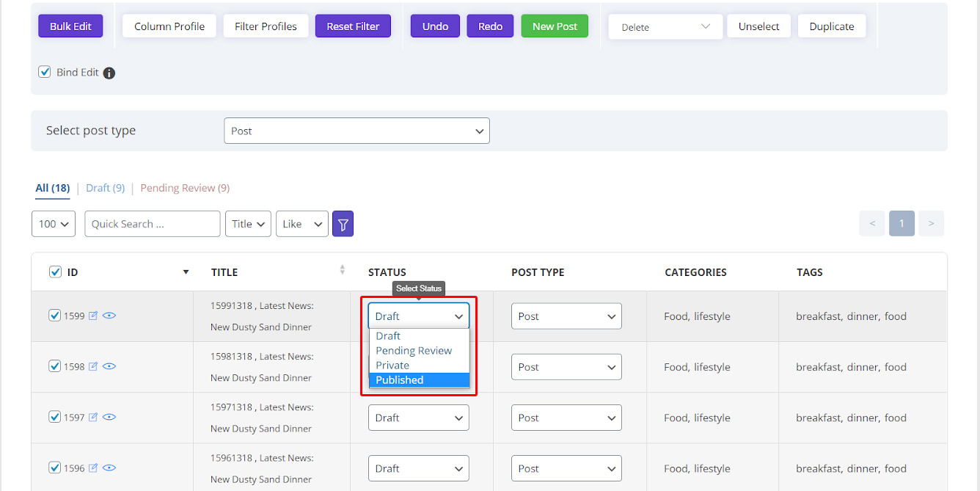Uncheck the checkbox for post 1597
This screenshot has width=980, height=491.
[54, 416]
